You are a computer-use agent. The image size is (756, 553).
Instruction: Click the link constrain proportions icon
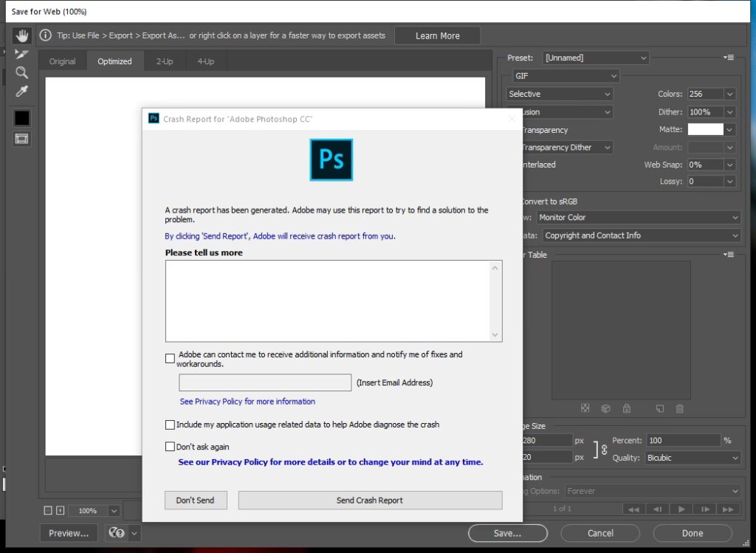click(x=604, y=449)
